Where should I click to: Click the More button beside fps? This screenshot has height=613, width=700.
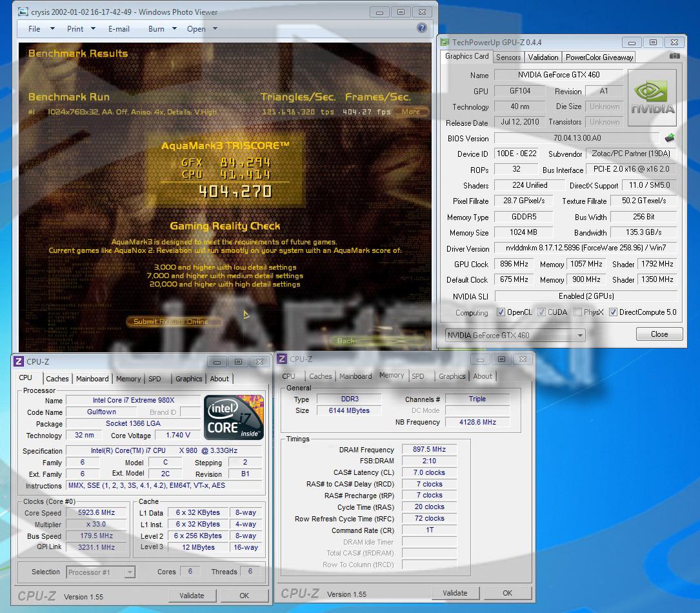(411, 112)
